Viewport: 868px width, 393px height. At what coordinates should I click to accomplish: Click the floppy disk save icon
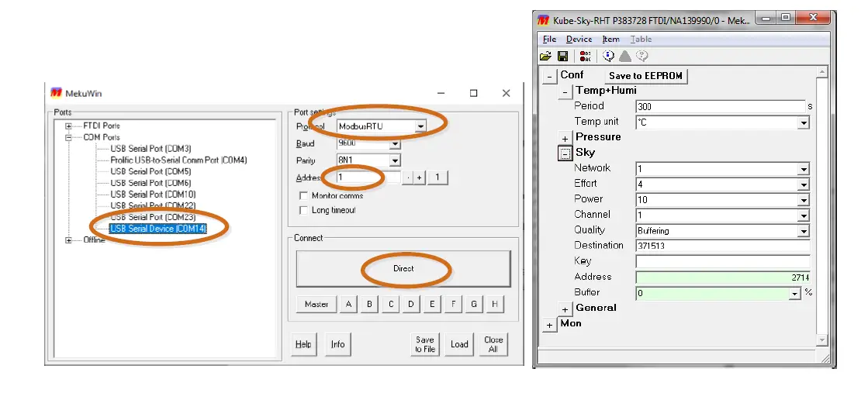point(562,56)
